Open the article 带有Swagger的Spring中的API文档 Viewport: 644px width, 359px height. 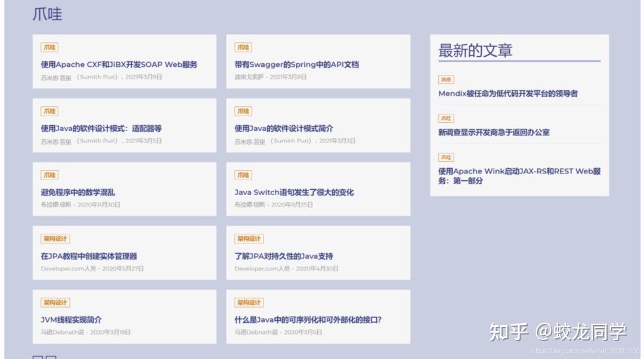pos(297,64)
